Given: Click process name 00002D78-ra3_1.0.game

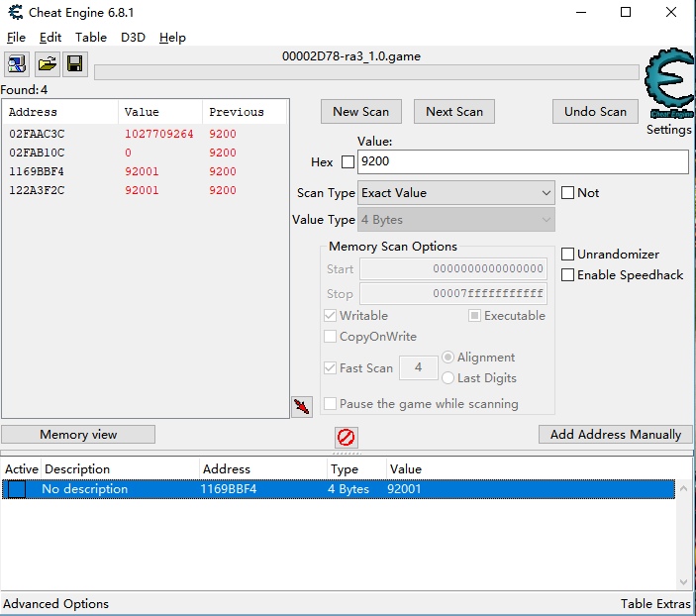Looking at the screenshot, I should (351, 56).
